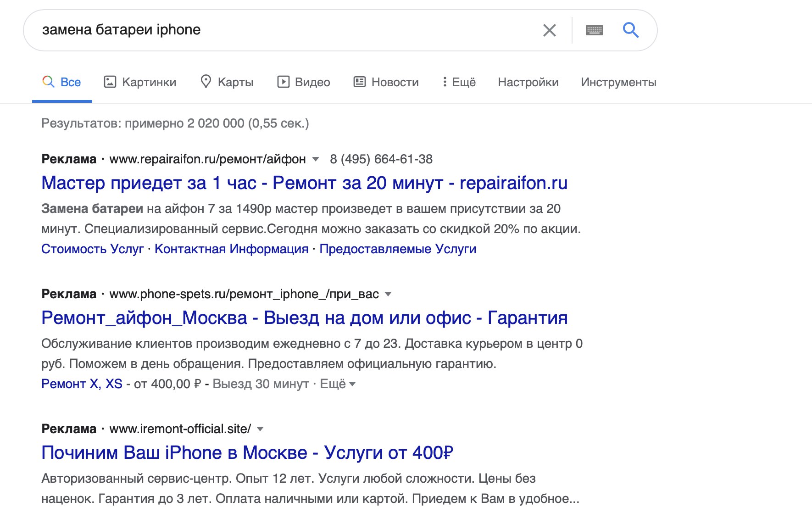Open the Мастер приедет за 1 час ad link
The image size is (812, 524).
coord(305,183)
